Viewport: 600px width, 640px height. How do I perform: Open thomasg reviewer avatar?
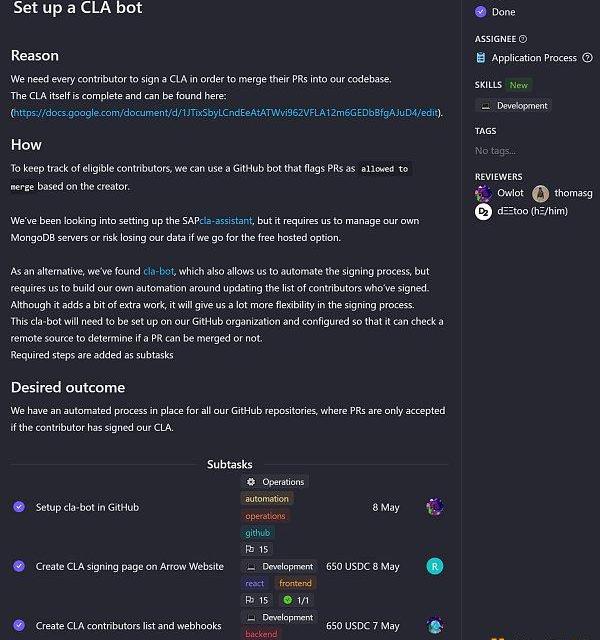click(541, 193)
